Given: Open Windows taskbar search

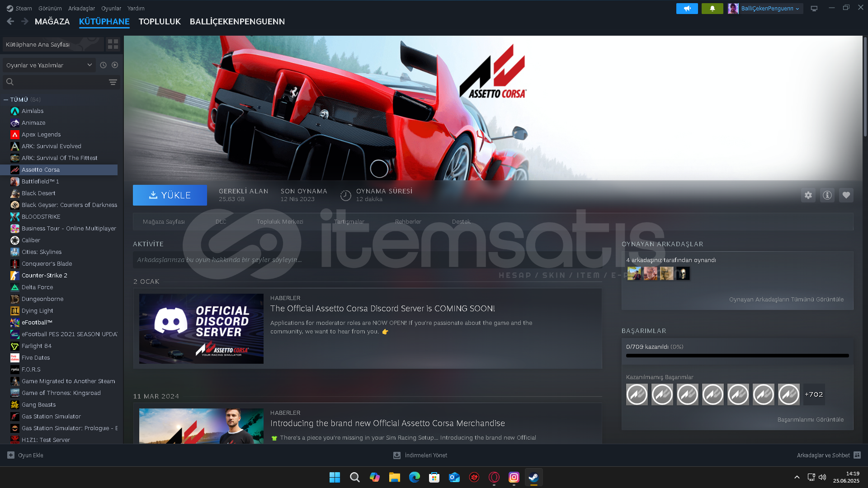Looking at the screenshot, I should [355, 477].
